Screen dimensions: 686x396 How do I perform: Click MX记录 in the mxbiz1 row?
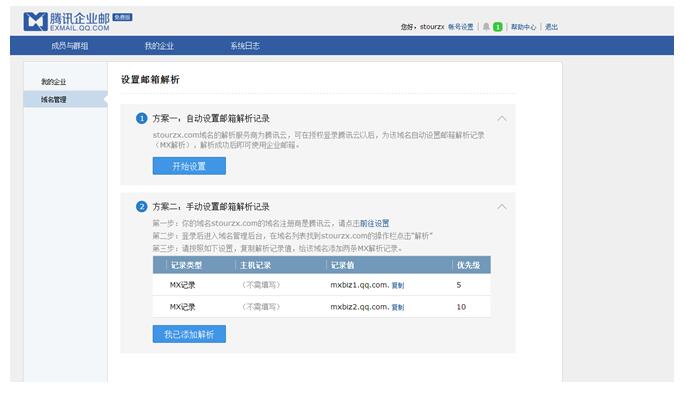pos(182,285)
